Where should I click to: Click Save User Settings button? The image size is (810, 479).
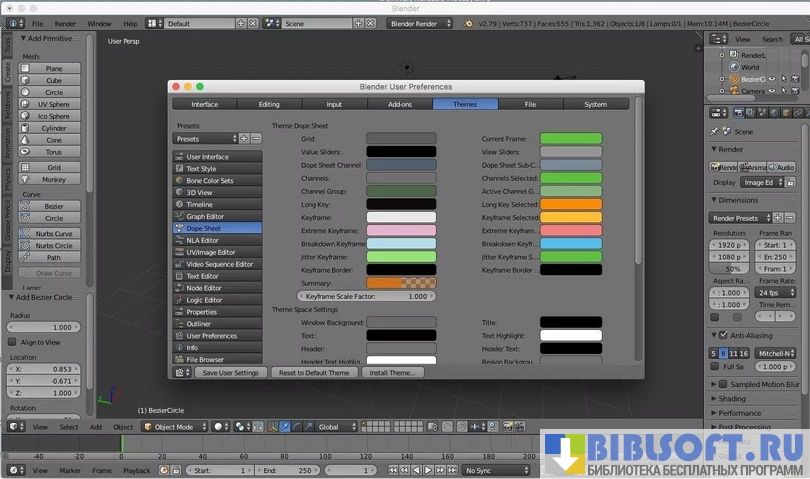tap(230, 372)
